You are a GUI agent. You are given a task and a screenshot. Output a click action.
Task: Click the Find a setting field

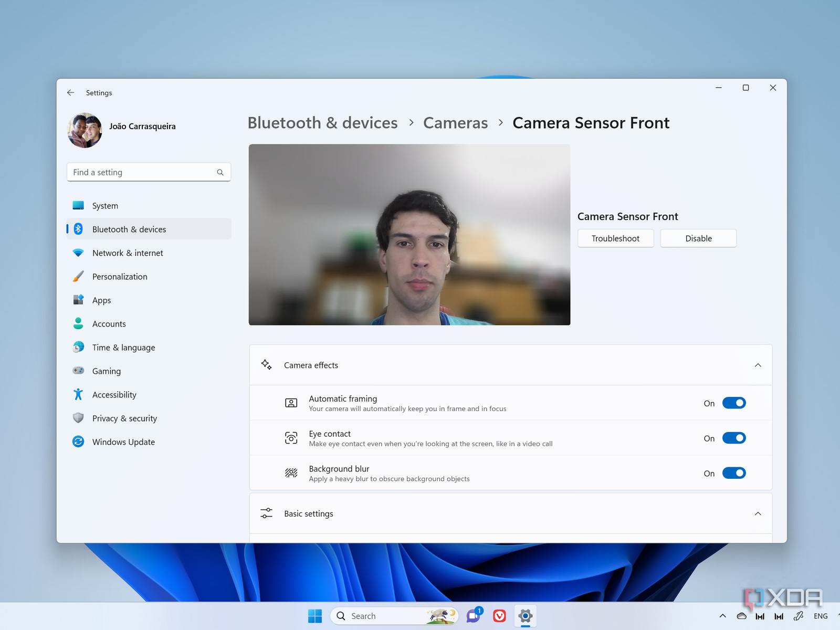tap(143, 173)
